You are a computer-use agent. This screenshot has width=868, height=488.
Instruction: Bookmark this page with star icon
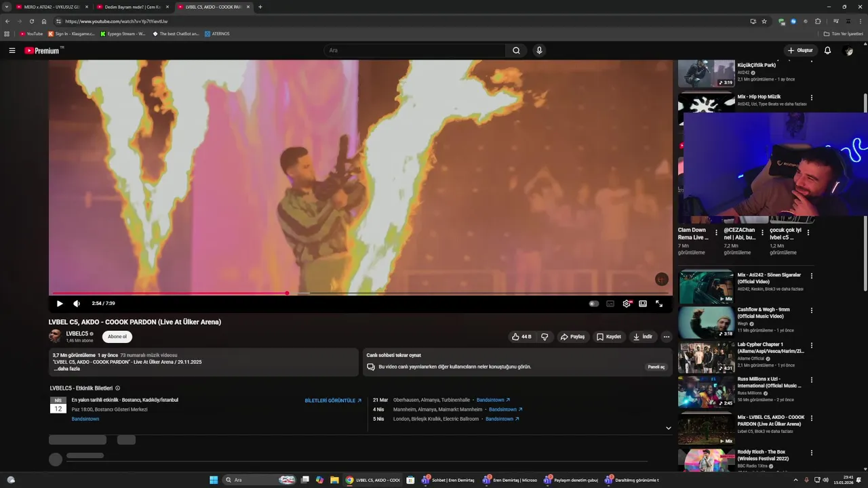(764, 21)
